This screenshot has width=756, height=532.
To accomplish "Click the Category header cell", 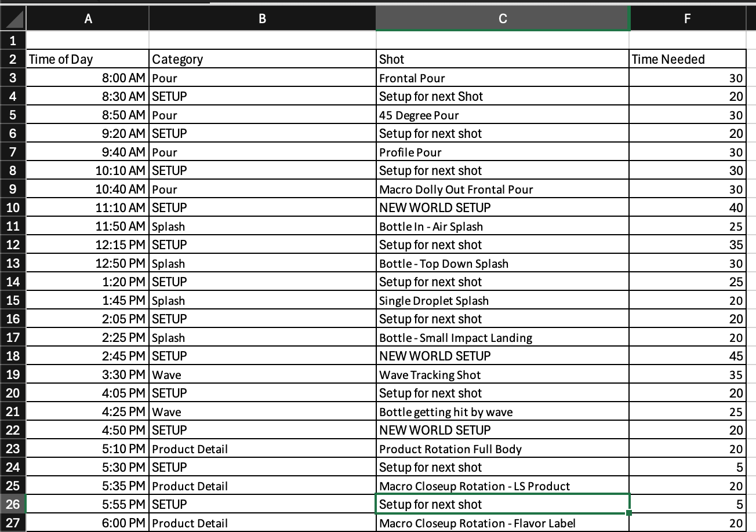I will coord(262,59).
